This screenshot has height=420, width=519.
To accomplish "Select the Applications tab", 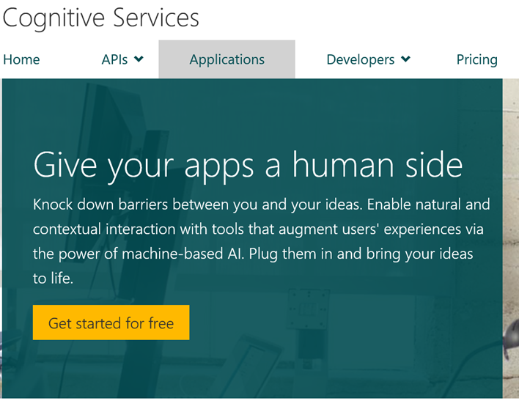I will click(x=227, y=59).
